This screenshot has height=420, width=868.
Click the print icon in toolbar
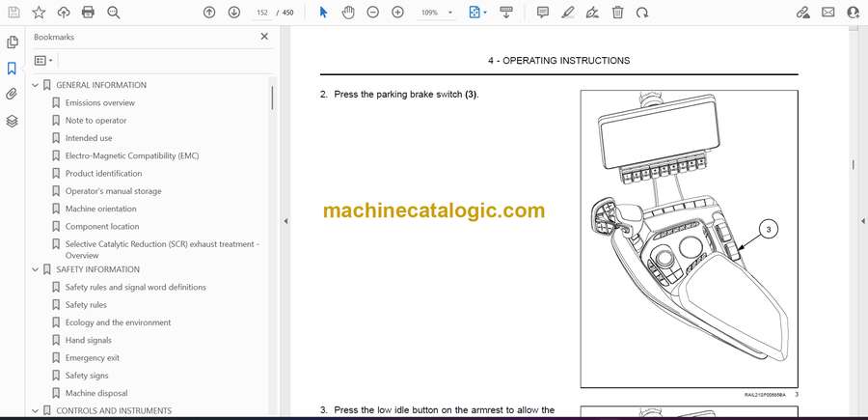89,13
